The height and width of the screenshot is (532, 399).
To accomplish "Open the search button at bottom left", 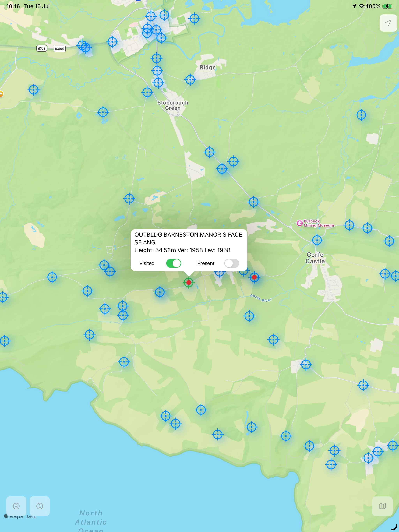I will 16,506.
